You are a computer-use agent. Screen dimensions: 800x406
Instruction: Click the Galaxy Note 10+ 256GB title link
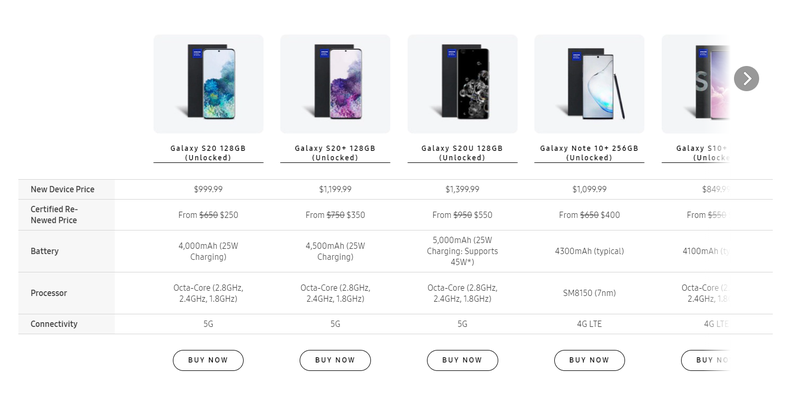pos(589,153)
